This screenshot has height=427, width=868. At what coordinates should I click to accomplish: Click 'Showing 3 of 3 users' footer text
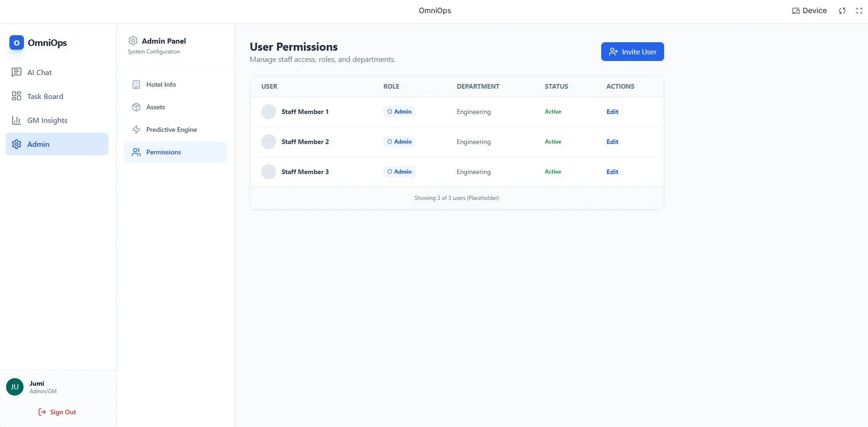(457, 198)
